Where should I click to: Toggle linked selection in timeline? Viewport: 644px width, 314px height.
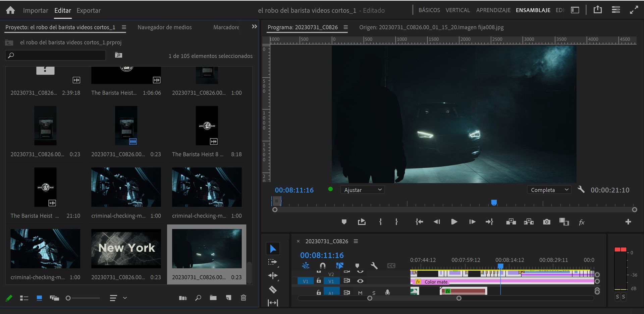(x=339, y=266)
